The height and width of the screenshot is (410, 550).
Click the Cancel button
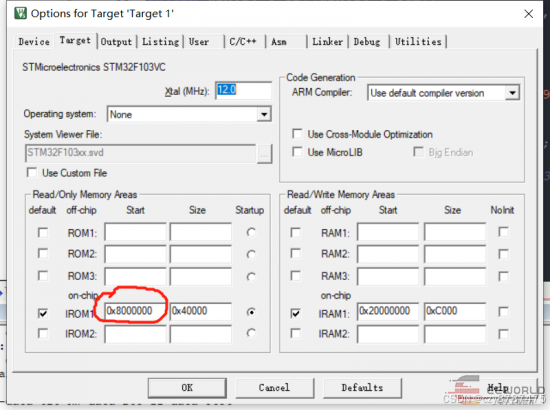(x=275, y=388)
